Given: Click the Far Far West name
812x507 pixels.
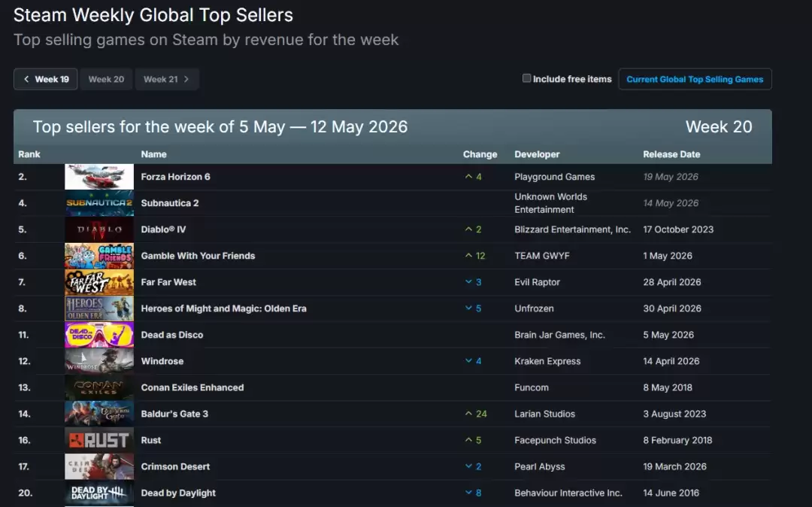Looking at the screenshot, I should (x=168, y=282).
